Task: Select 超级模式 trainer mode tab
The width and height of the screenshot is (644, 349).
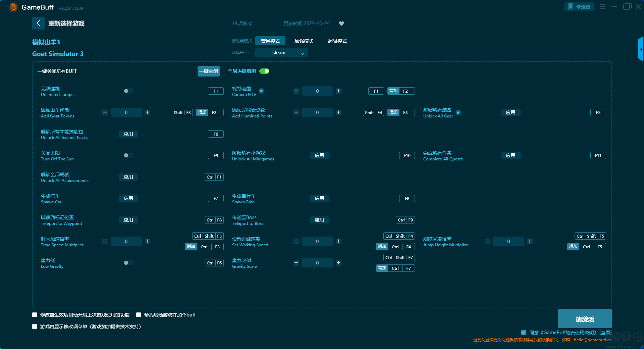Action: tap(337, 41)
